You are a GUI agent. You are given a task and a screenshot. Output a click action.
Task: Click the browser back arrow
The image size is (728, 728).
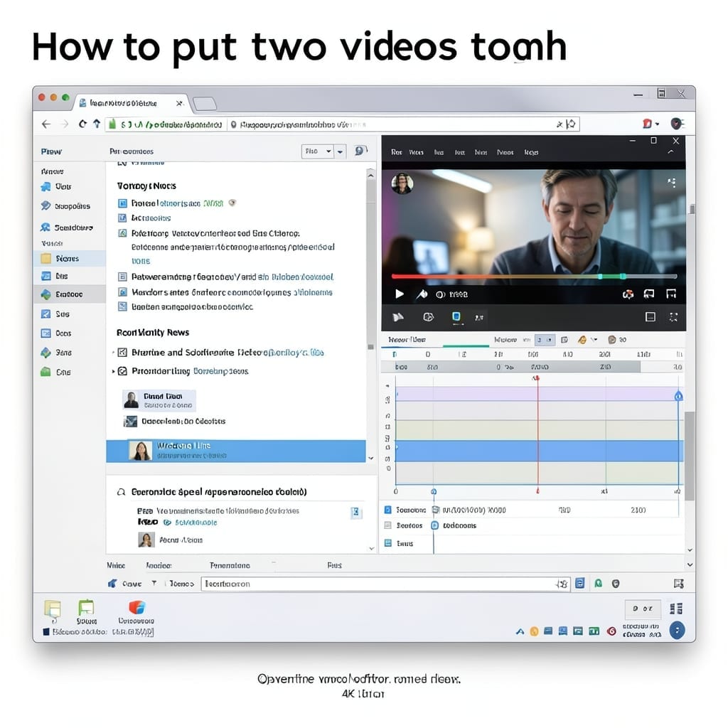click(x=46, y=124)
